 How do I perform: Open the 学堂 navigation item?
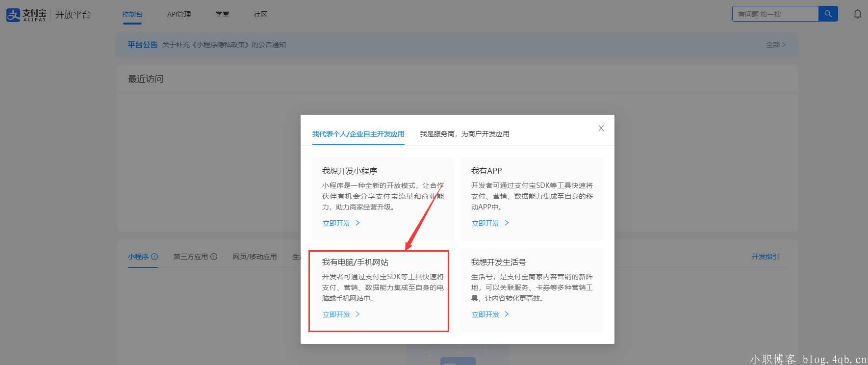(222, 14)
